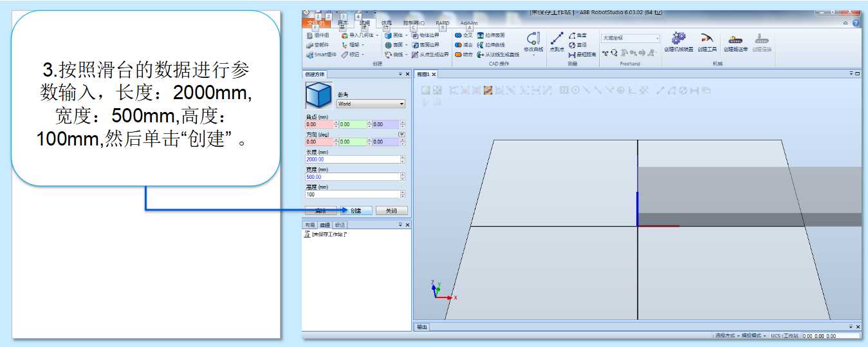Select the 点到点 measurement tool
This screenshot has height=347, width=868.
coord(557,42)
